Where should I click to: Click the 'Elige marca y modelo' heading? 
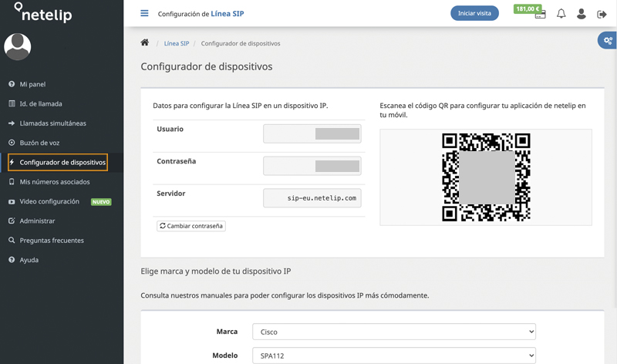pos(216,271)
